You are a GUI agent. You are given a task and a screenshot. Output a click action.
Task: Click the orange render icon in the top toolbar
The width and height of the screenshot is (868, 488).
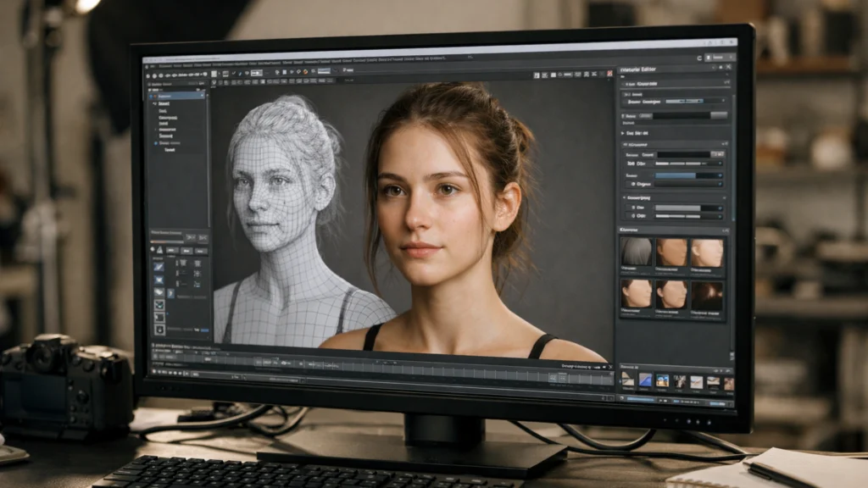[307, 72]
